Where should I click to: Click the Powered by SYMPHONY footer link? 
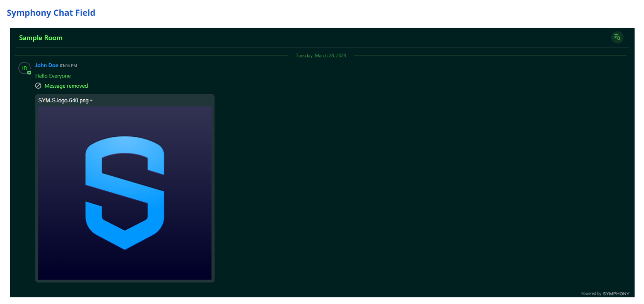605,293
